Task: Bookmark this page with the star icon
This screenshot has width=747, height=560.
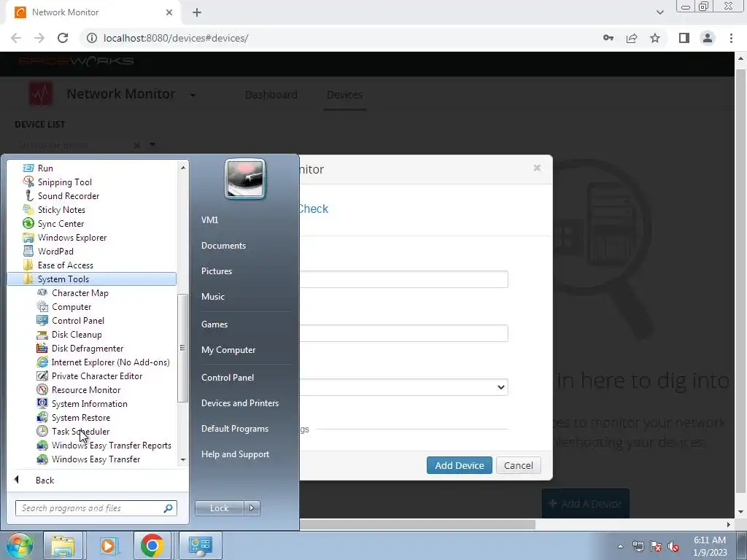Action: pyautogui.click(x=655, y=38)
